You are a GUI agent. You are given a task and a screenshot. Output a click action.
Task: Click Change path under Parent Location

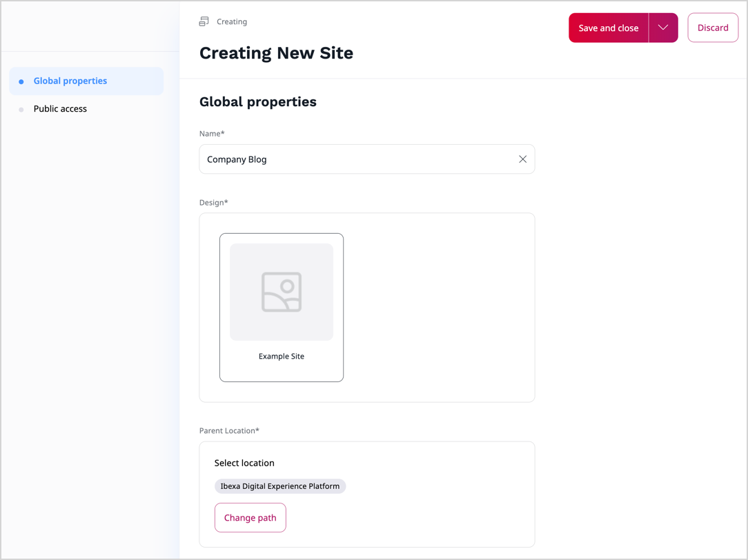[x=250, y=517]
